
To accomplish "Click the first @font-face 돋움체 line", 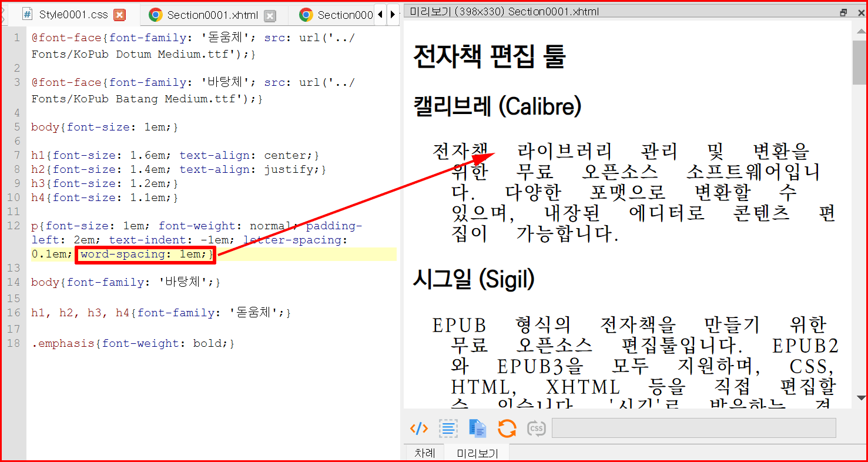I will click(x=193, y=46).
